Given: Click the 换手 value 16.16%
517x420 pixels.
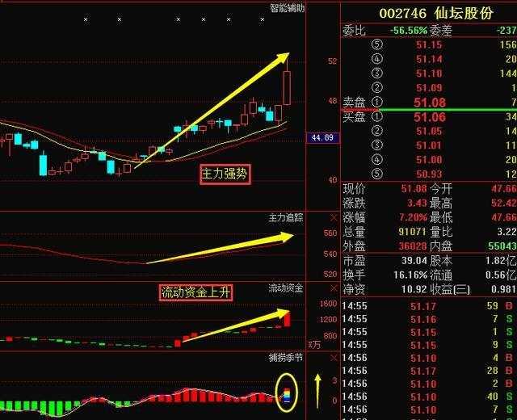Looking at the screenshot, I should coord(410,275).
